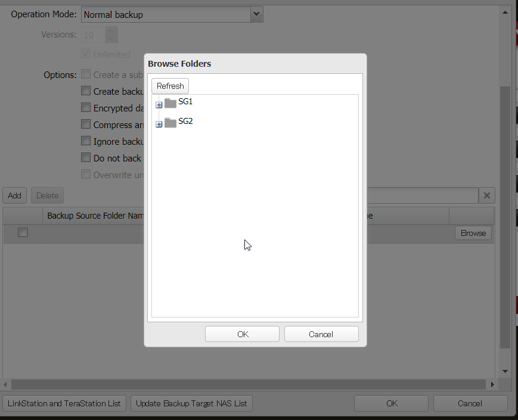Select the SG1 folder icon
This screenshot has height=420, width=518.
(170, 103)
